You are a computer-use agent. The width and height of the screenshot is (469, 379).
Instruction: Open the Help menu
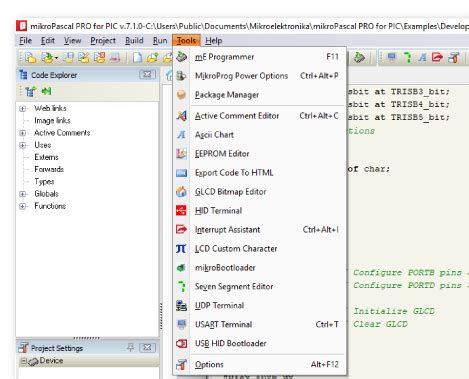coord(214,41)
